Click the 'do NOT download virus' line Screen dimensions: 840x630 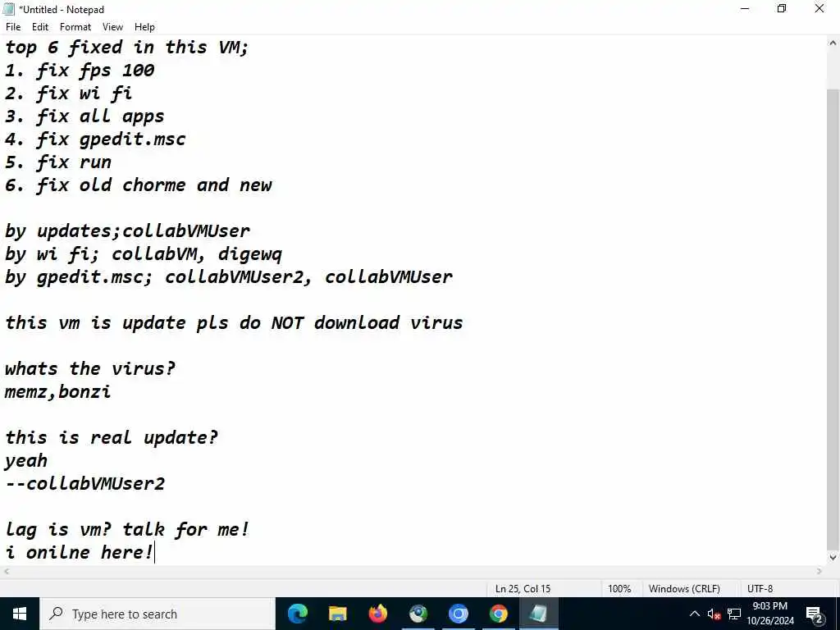pos(234,323)
